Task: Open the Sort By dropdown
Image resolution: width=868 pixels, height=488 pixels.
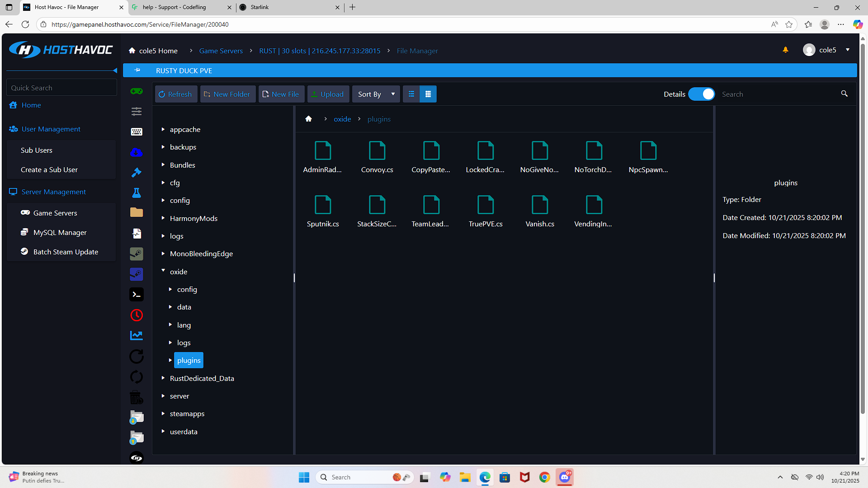Action: point(376,94)
